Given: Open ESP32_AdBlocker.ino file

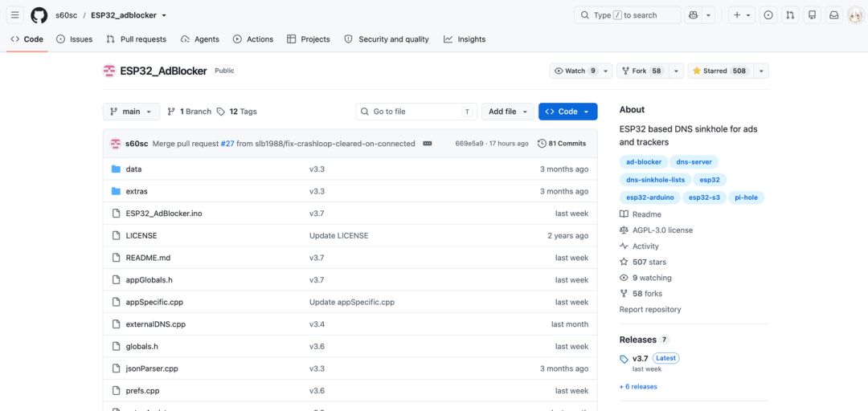Looking at the screenshot, I should (164, 214).
